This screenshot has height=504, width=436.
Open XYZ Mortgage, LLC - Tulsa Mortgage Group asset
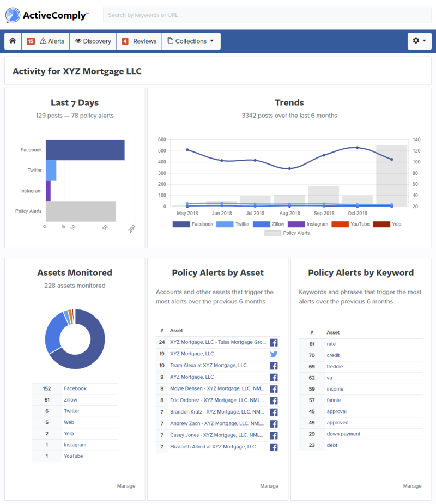(217, 342)
